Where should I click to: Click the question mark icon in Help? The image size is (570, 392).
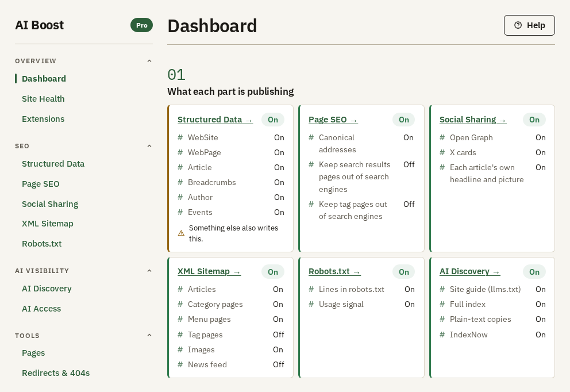click(x=518, y=25)
